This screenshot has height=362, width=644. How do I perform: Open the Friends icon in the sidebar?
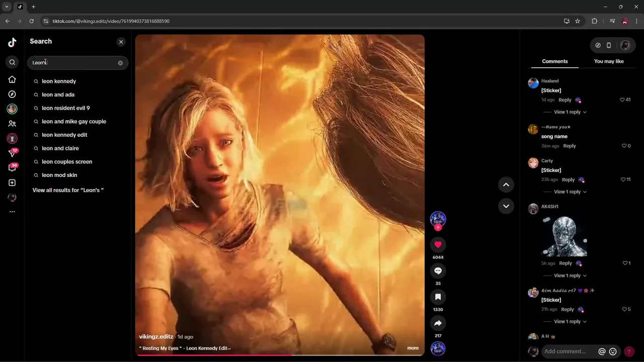point(12,124)
